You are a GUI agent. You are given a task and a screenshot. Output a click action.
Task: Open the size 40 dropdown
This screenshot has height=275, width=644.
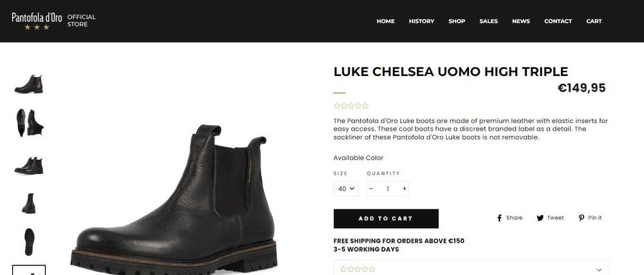click(346, 189)
